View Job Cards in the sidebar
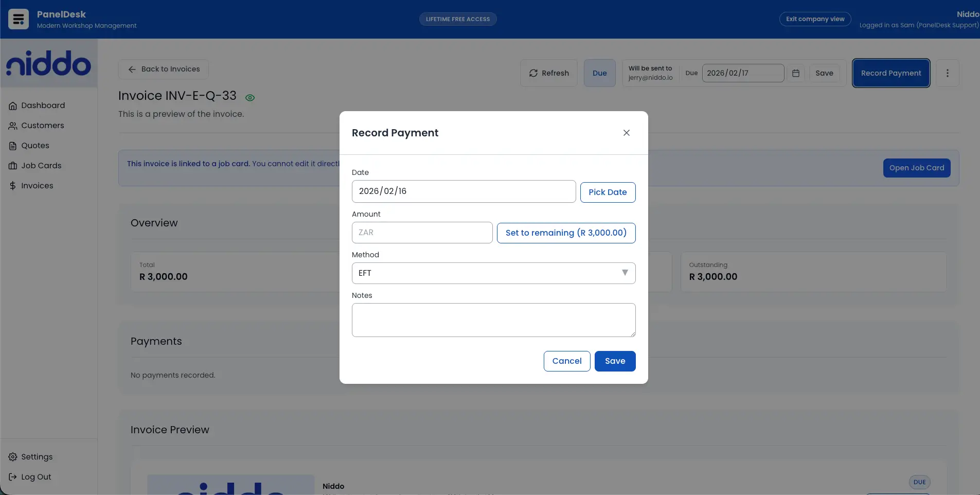Screen dimensions: 980x495 point(42,165)
